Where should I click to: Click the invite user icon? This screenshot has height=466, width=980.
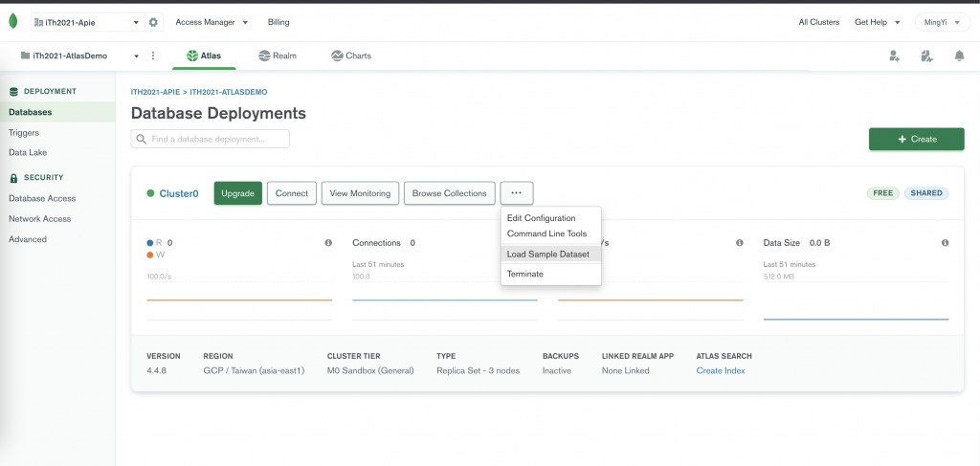coord(895,55)
